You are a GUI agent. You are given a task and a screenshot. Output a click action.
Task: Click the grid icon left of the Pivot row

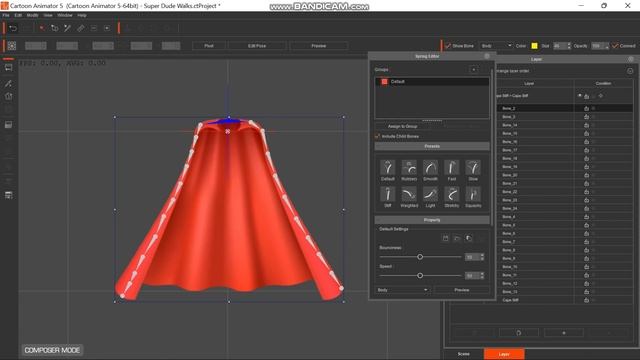click(x=12, y=46)
